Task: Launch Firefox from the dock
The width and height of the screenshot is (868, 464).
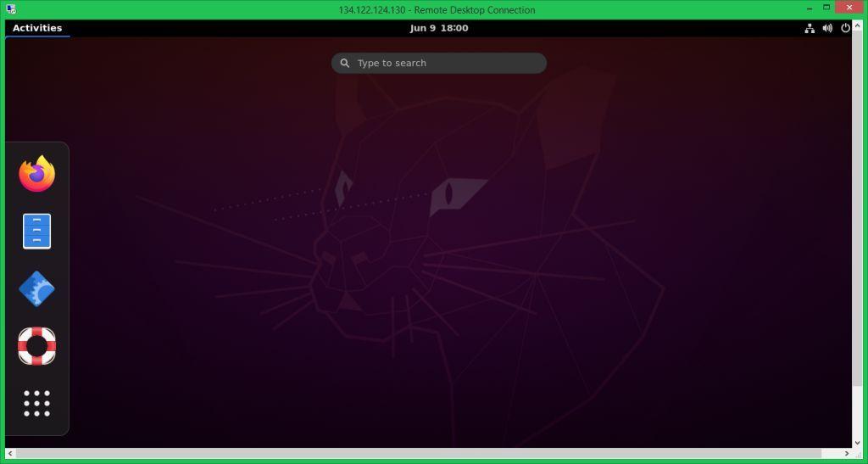Action: [x=36, y=174]
